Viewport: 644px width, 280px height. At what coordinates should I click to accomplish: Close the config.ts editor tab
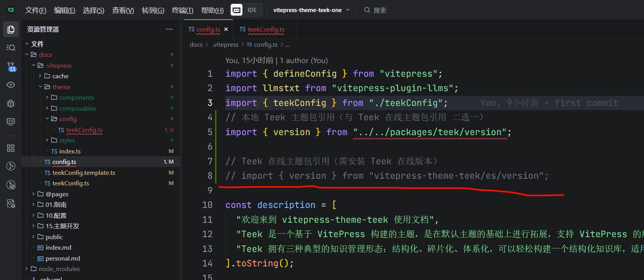pos(226,29)
